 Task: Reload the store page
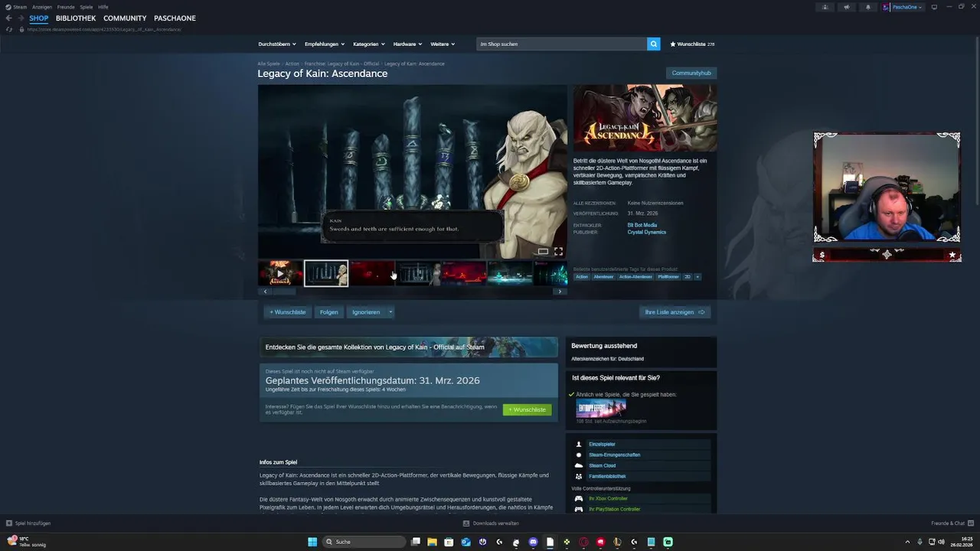pyautogui.click(x=9, y=29)
